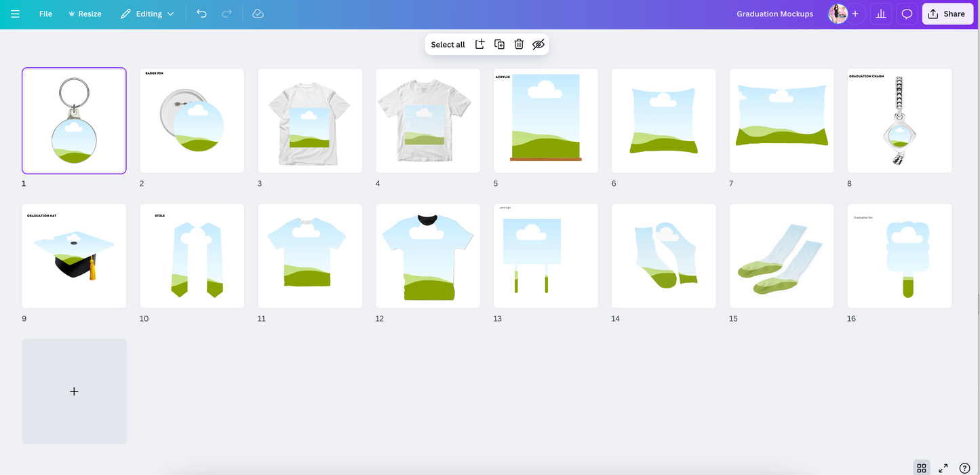Screen dimensions: 980x475
Task: Undo the last action
Action: [201, 14]
